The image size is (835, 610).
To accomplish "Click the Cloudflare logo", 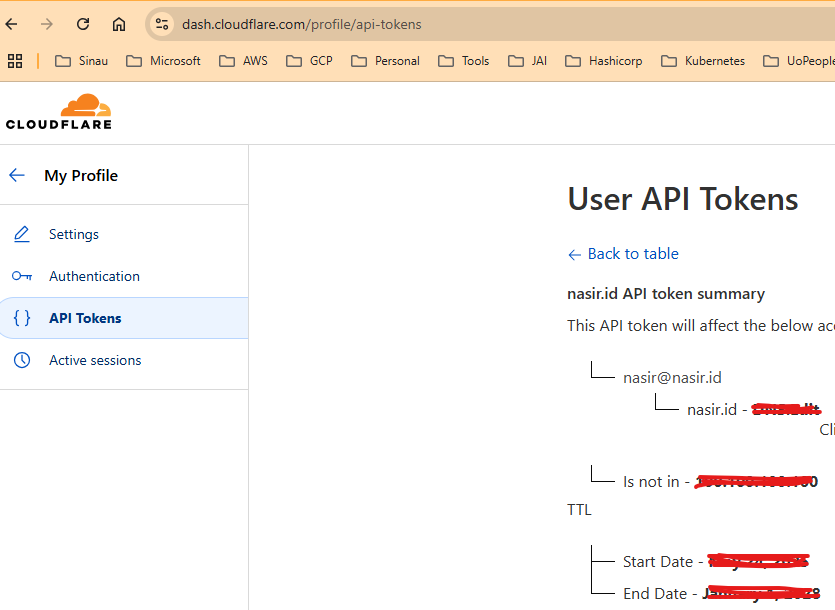I will [59, 112].
